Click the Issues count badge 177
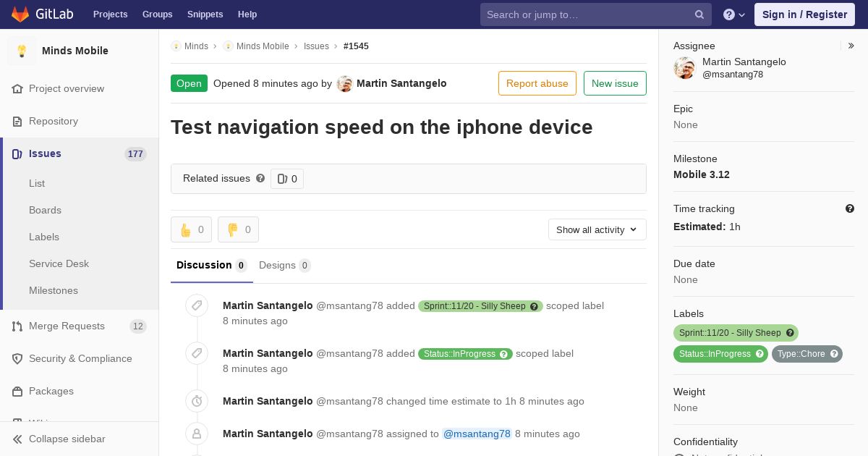868x456 pixels. coord(135,153)
